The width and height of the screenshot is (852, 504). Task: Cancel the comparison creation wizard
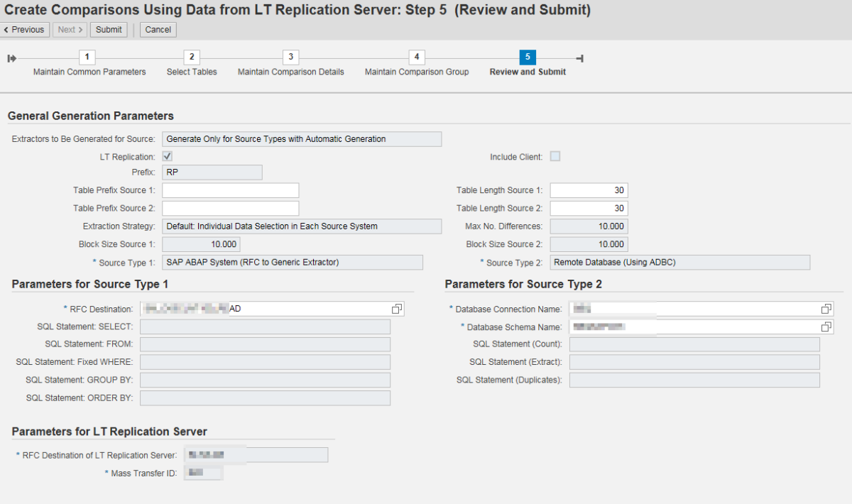pyautogui.click(x=158, y=30)
